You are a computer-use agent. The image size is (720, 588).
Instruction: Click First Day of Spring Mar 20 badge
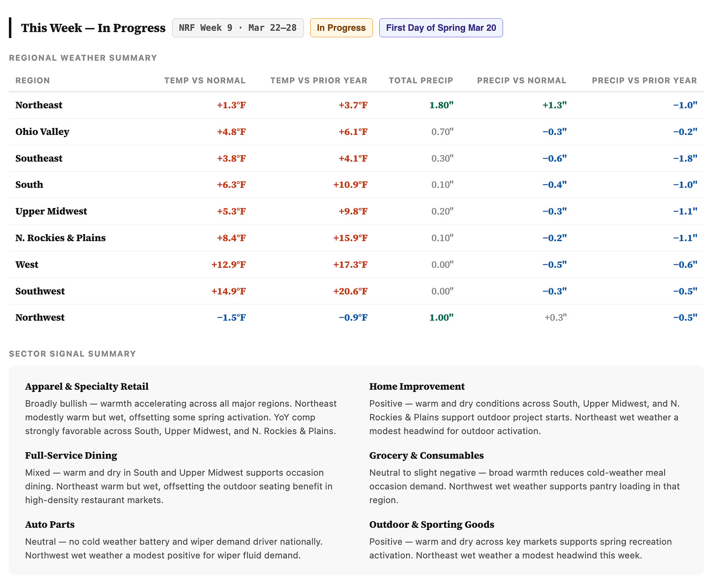click(x=441, y=28)
